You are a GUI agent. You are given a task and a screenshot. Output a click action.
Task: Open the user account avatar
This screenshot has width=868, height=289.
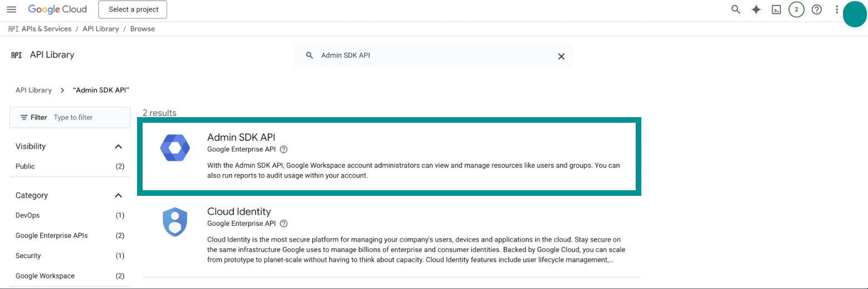[x=855, y=15]
